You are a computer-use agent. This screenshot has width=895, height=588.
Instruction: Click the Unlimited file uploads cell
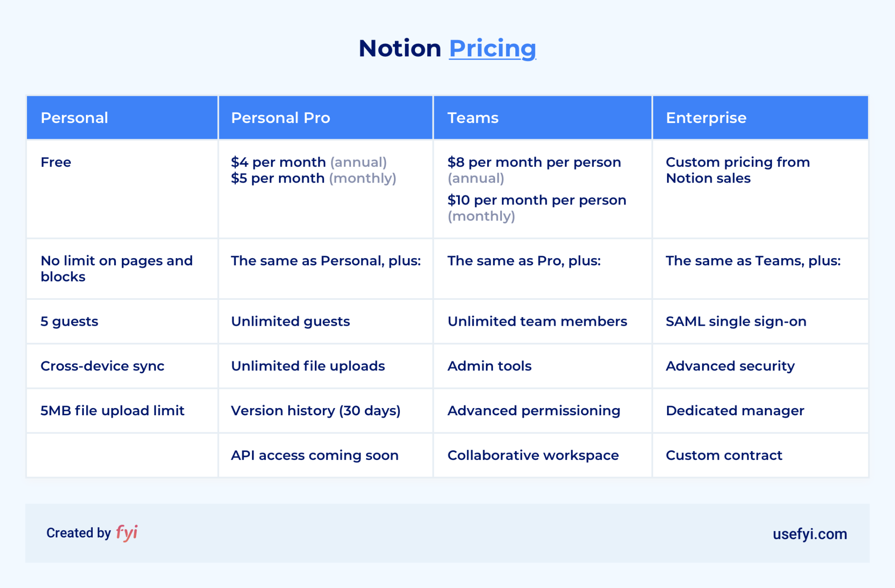click(325, 366)
